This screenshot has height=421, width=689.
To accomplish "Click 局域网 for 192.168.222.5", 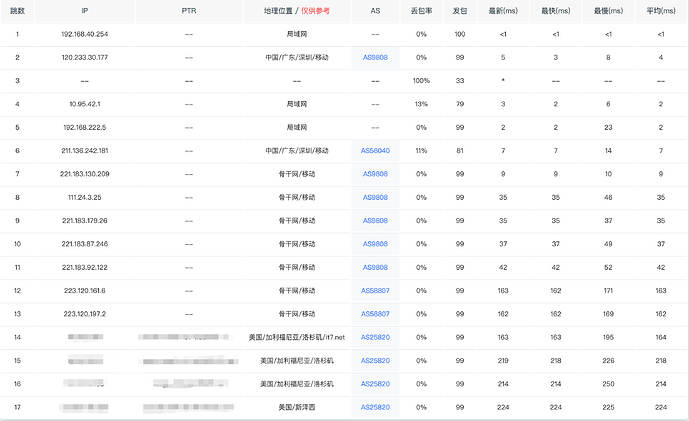I will 297,127.
